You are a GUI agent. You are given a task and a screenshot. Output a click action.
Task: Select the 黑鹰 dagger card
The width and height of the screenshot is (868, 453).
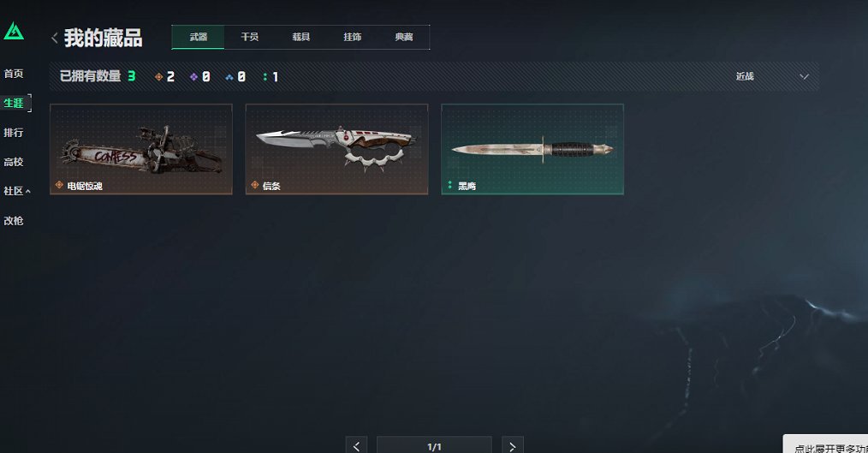coord(532,149)
